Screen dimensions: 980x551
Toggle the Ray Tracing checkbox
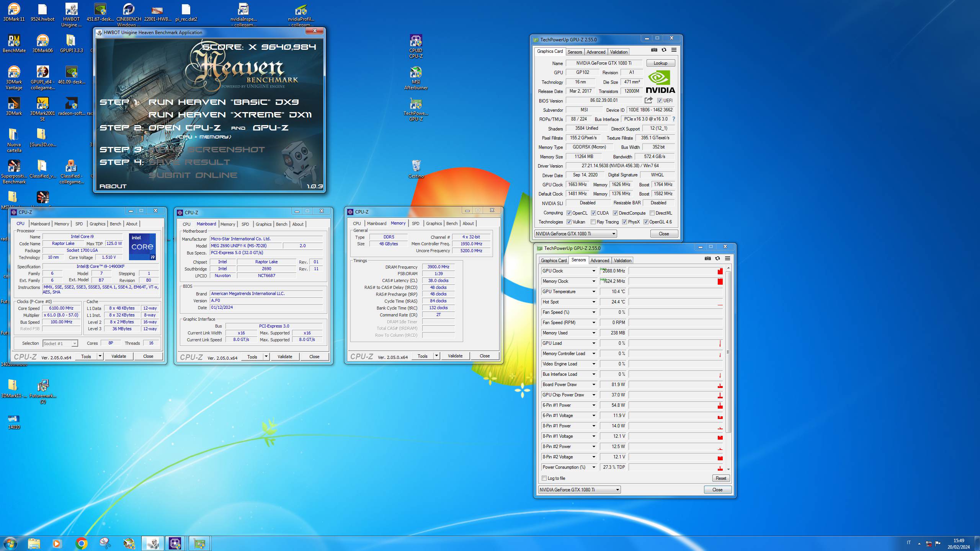tap(593, 222)
